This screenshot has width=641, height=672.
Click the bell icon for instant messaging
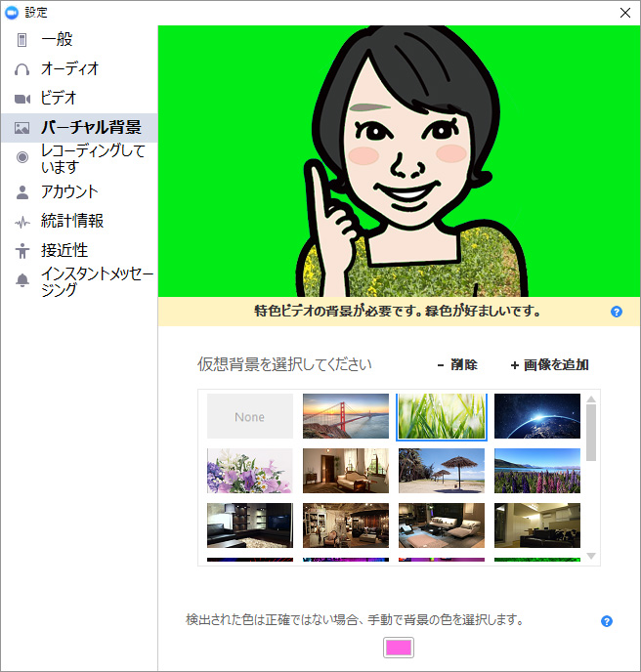pos(21,281)
